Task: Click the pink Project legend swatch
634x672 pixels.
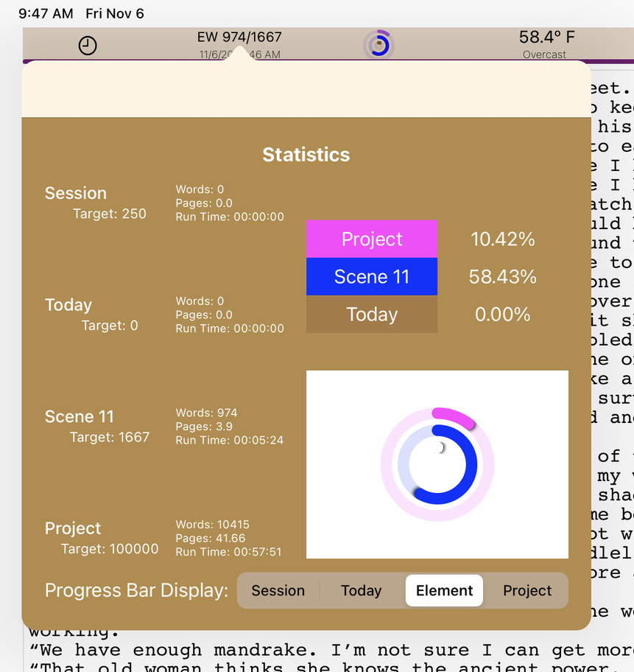Action: 372,239
